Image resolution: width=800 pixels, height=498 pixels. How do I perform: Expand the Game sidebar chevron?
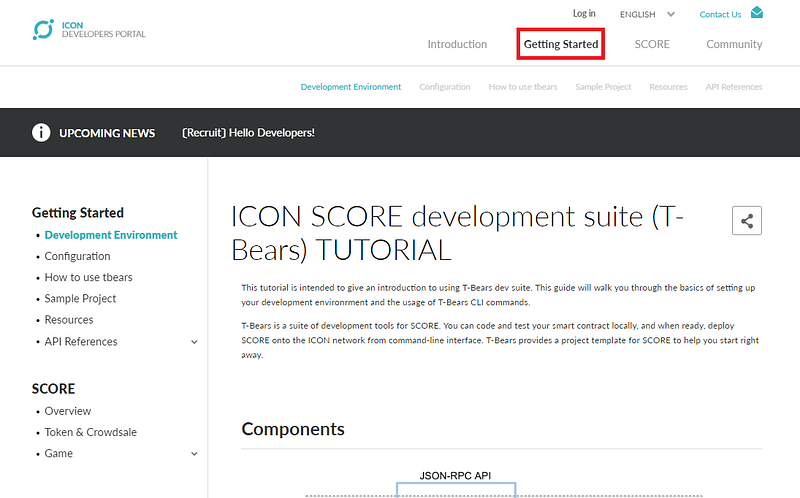coord(194,454)
